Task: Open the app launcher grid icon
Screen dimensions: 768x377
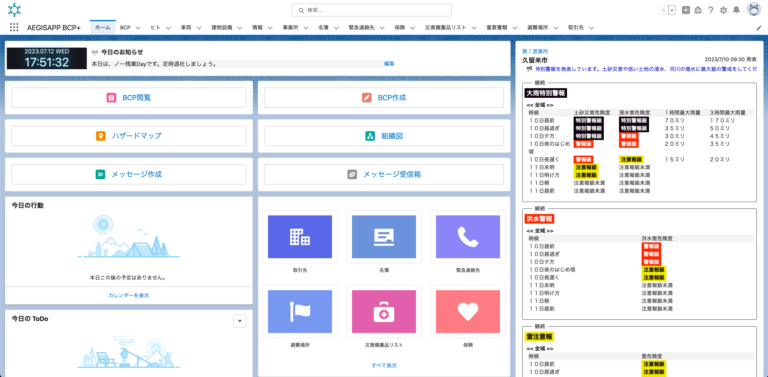Action: [x=14, y=27]
